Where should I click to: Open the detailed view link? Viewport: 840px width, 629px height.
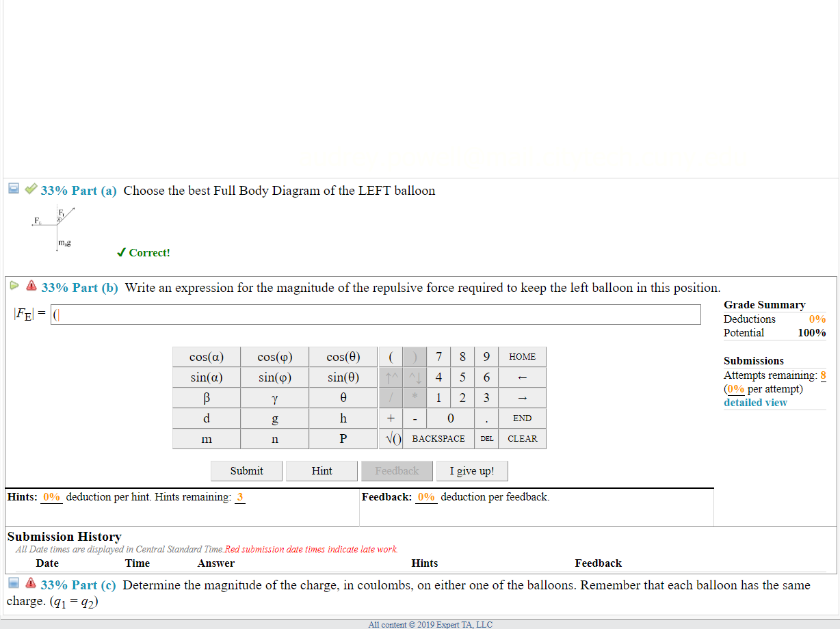click(x=755, y=402)
